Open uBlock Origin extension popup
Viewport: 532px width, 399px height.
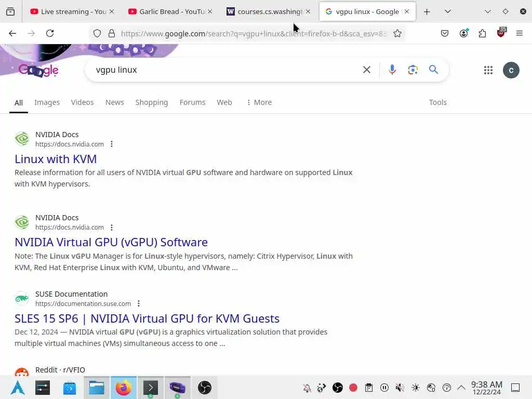501,33
